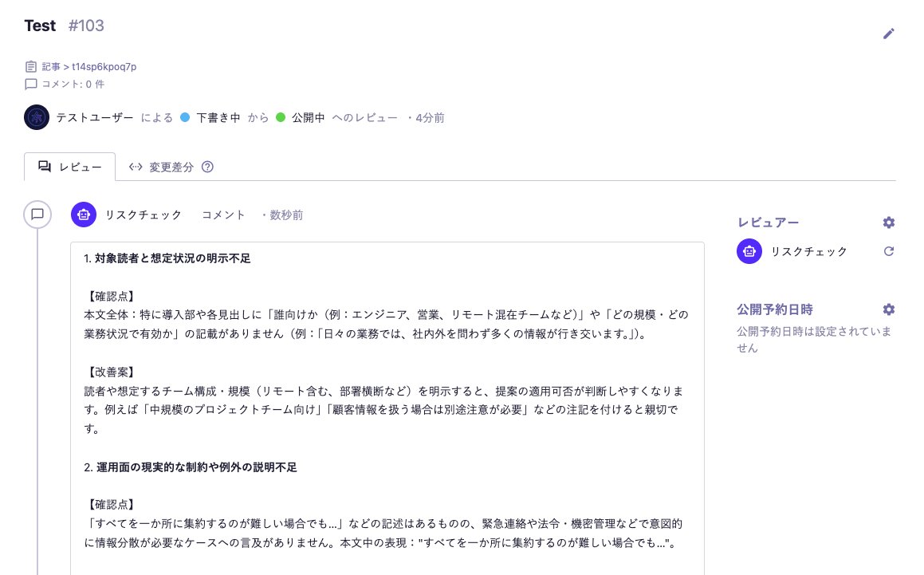
Task: Click the document icon beside 記事 breadcrumb
Action: (x=29, y=66)
